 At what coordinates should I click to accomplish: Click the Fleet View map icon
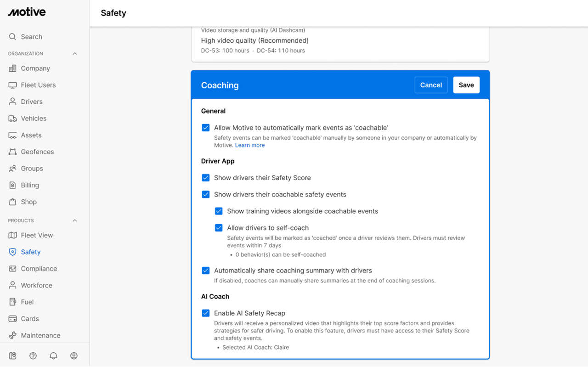(12, 235)
